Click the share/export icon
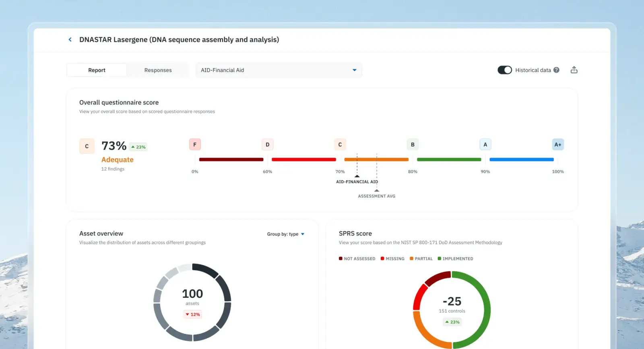The image size is (644, 349). click(574, 70)
